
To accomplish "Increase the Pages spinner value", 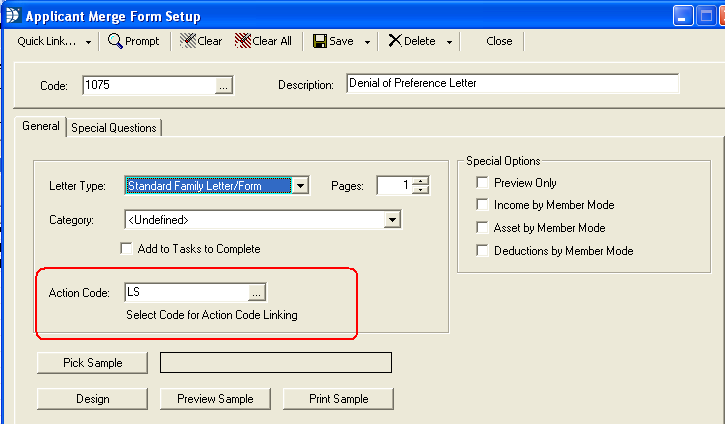I will click(421, 181).
